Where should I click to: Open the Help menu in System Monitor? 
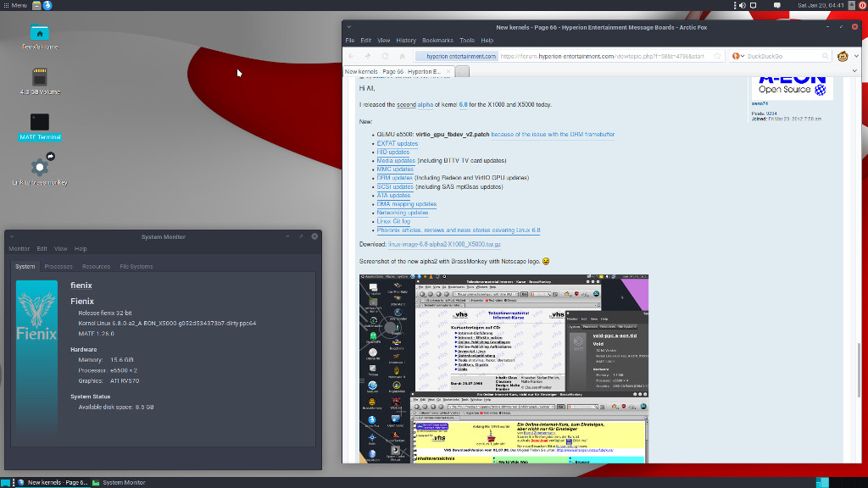click(81, 249)
